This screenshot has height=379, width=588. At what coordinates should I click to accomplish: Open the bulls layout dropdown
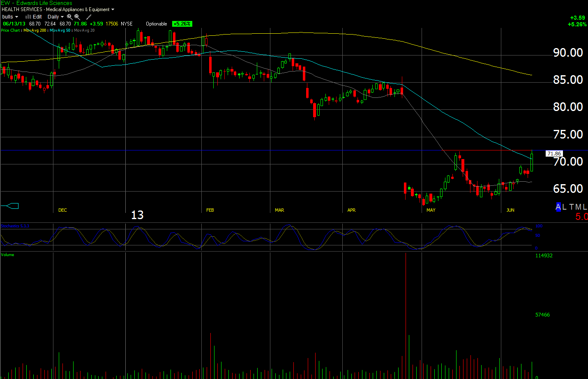coord(10,17)
